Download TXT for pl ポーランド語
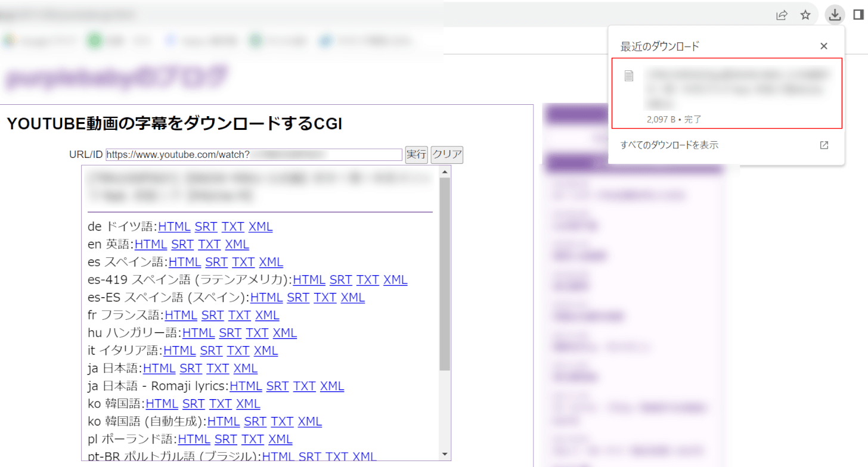Viewport: 868px width, 467px height. pyautogui.click(x=253, y=439)
